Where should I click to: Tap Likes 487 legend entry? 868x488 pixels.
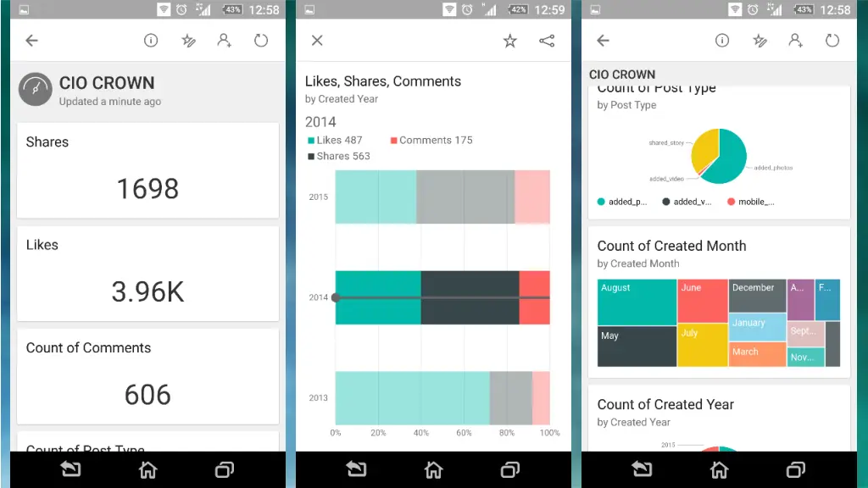[335, 141]
